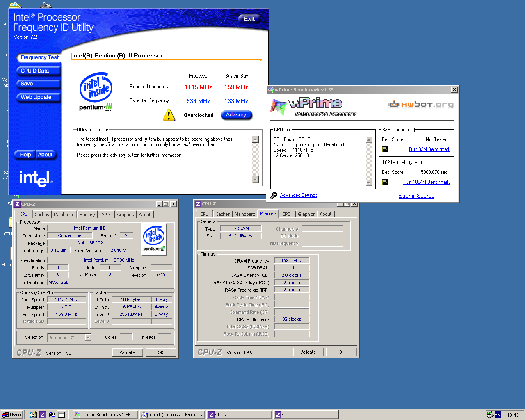Image resolution: width=525 pixels, height=420 pixels.
Task: Click the Best Score 5080,678 sec text
Action: (x=434, y=172)
